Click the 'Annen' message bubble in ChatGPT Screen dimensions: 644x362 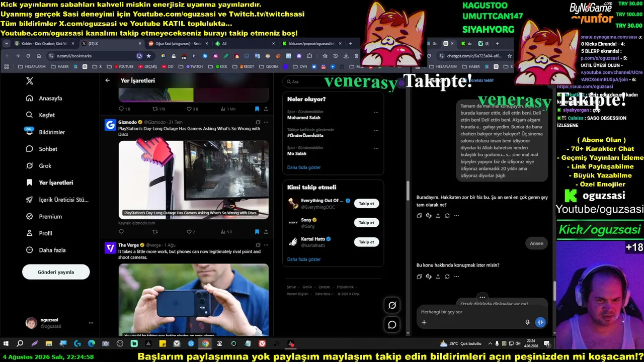(537, 243)
